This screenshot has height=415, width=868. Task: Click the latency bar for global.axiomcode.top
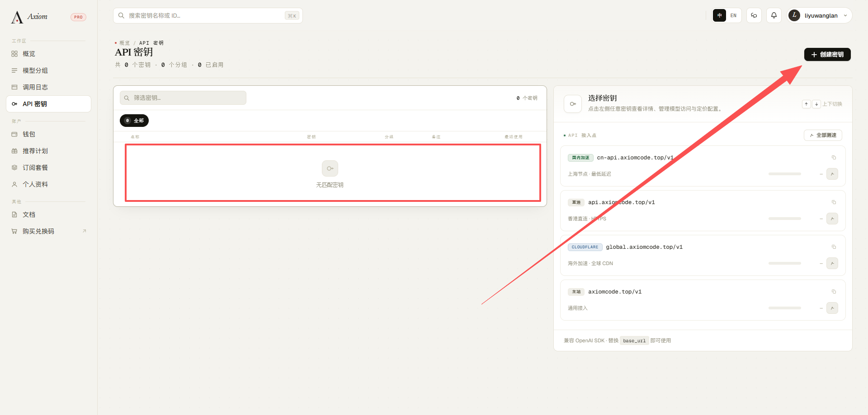tap(785, 263)
